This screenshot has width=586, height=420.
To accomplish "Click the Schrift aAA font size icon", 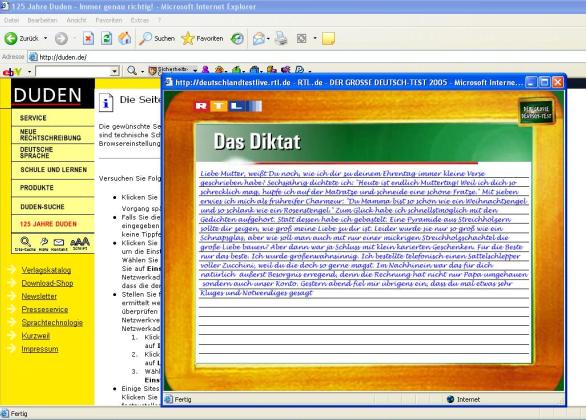I will click(x=80, y=241).
